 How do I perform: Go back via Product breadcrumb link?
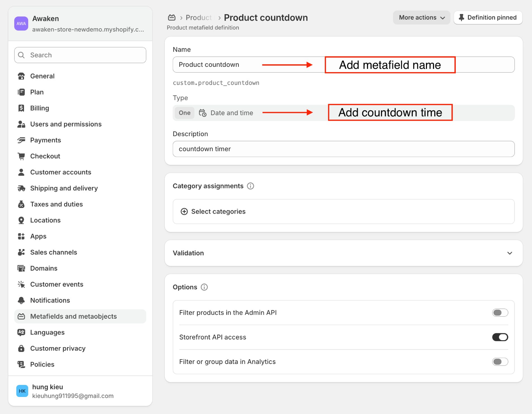[x=199, y=18]
